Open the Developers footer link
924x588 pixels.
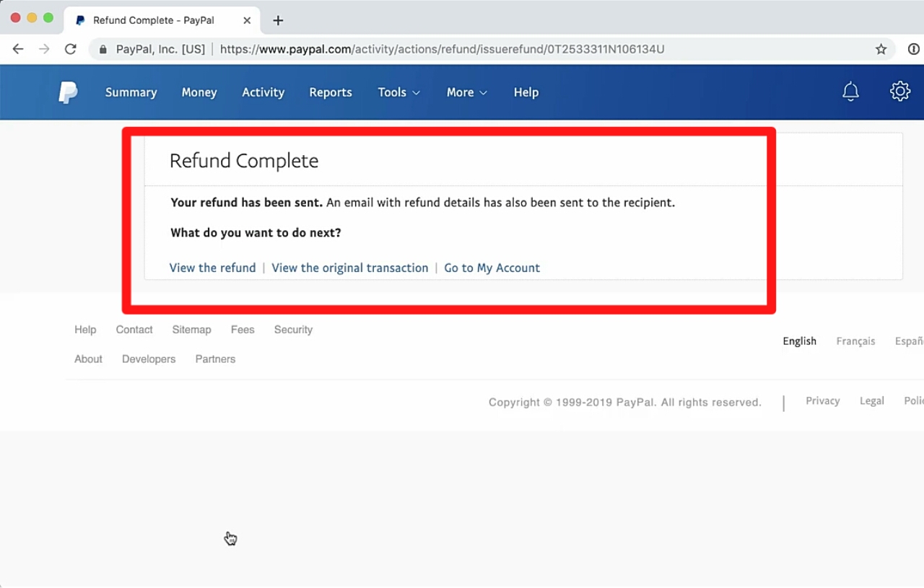point(149,359)
